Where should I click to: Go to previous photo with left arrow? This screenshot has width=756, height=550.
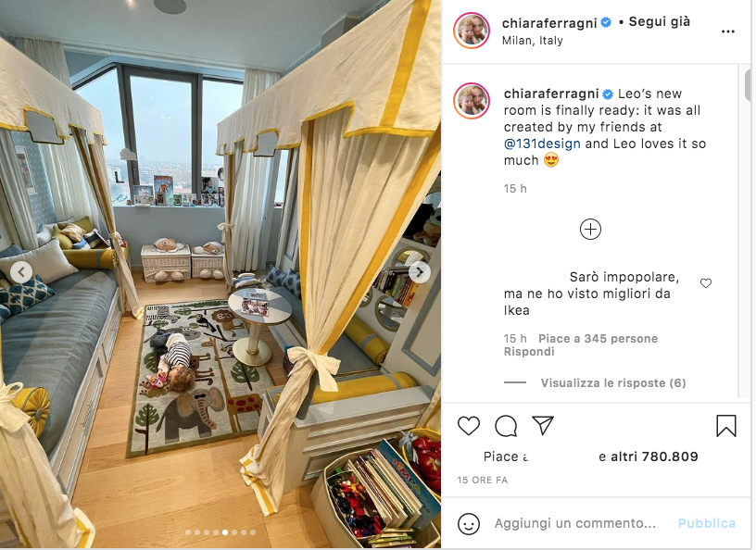[21, 272]
